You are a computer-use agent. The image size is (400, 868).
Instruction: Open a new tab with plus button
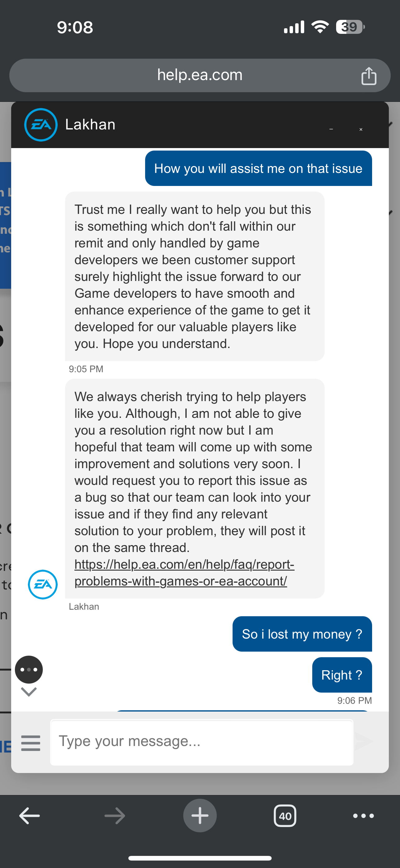[x=200, y=816]
